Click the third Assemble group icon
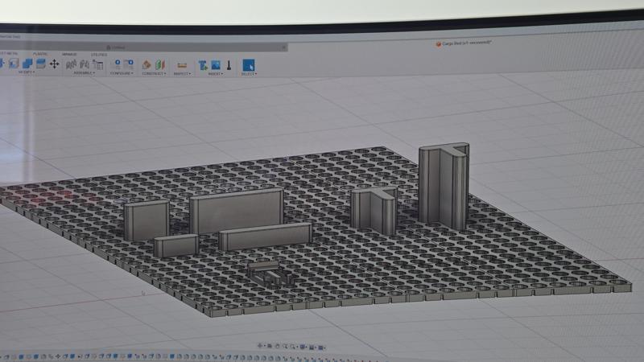This screenshot has width=644, height=362. pos(97,64)
